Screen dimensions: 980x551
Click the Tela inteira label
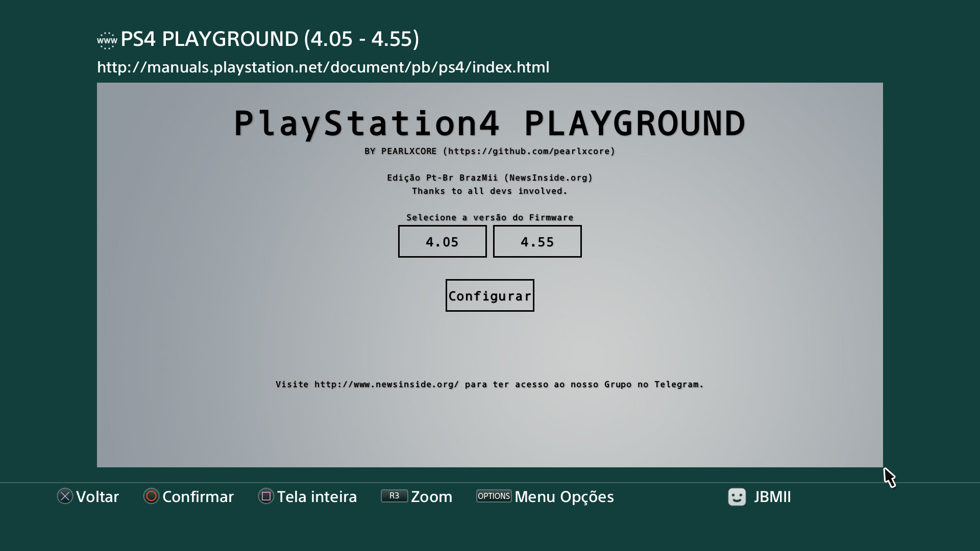pos(317,496)
